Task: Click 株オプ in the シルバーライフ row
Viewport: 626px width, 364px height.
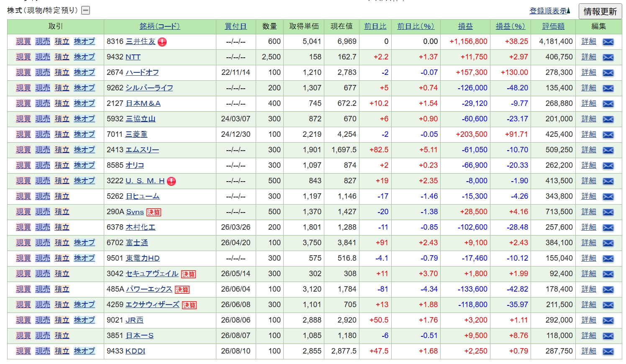Action: [x=85, y=88]
